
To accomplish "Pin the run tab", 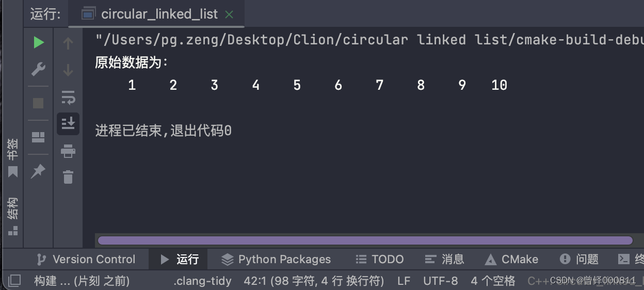I will [38, 171].
